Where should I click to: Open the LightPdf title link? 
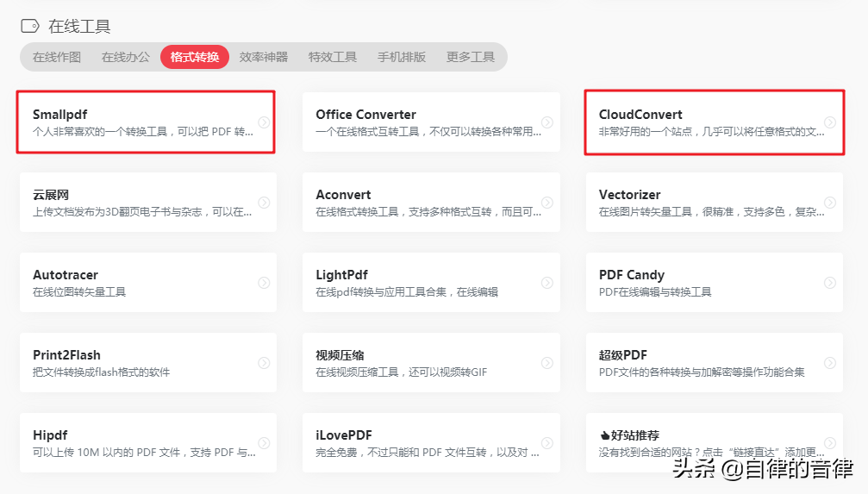[341, 275]
